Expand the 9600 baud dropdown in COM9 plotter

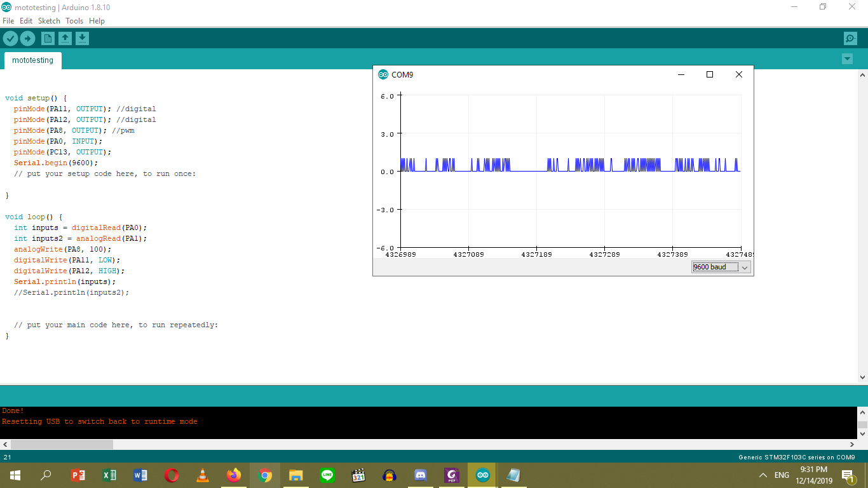pos(721,268)
